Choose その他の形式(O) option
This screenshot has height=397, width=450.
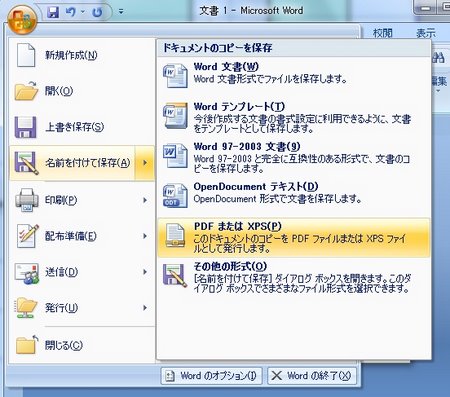[293, 277]
